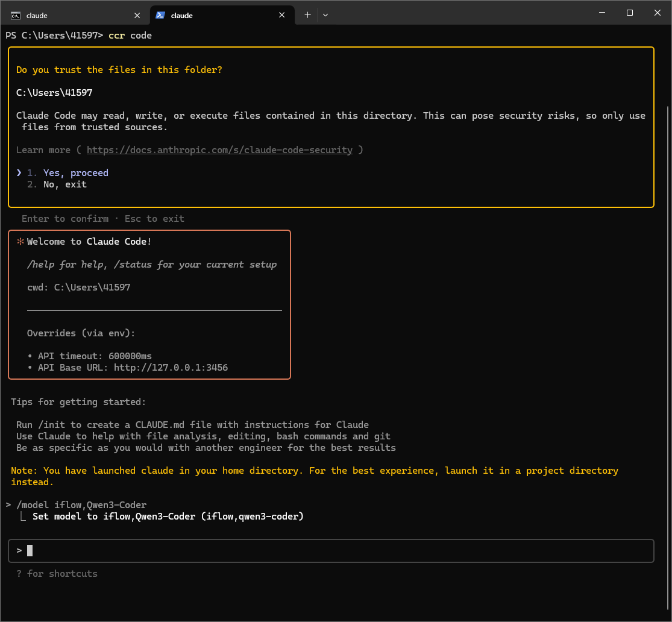672x622 pixels.
Task: Click the 'Do you trust the files' heading
Action: click(x=119, y=70)
